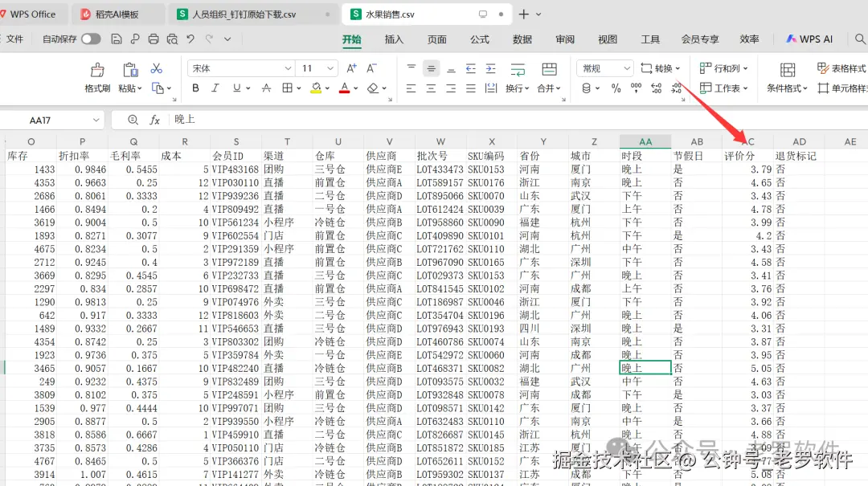Switch to the 公式 ribbon tab
This screenshot has height=486, width=868.
479,39
